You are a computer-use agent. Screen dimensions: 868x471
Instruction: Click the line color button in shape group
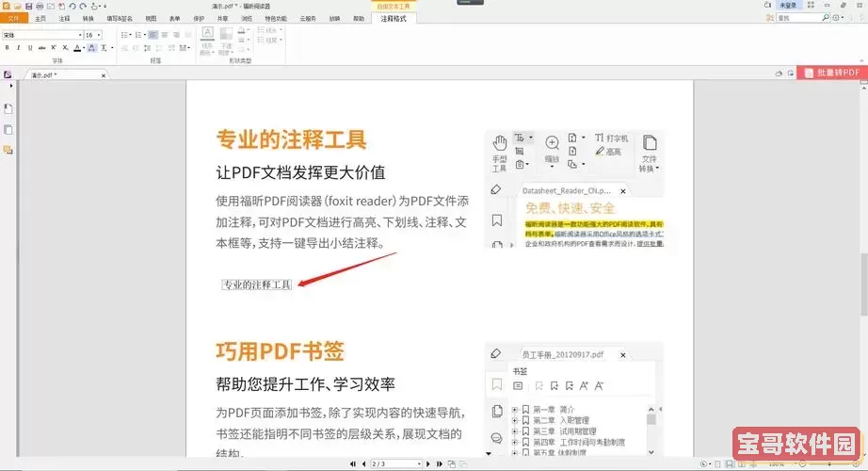(206, 41)
